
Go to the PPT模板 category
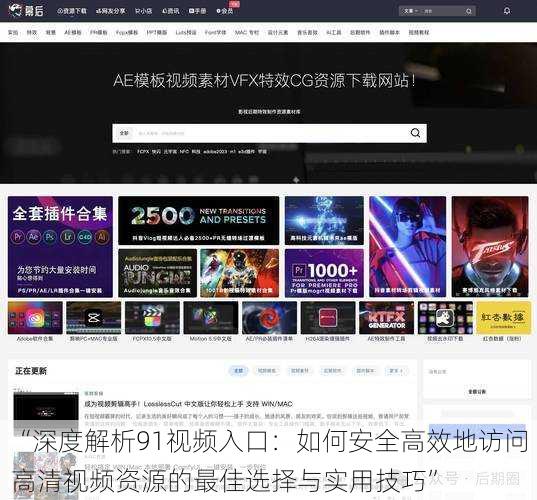[157, 33]
